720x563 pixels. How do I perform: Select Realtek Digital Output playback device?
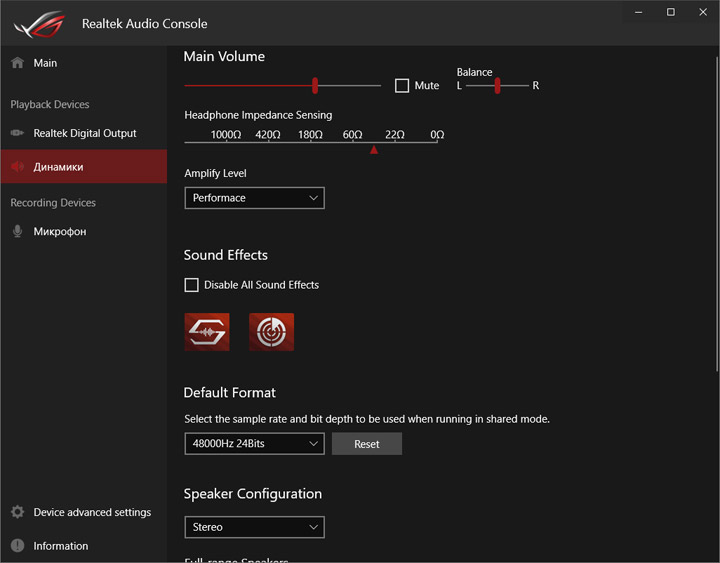[x=85, y=133]
